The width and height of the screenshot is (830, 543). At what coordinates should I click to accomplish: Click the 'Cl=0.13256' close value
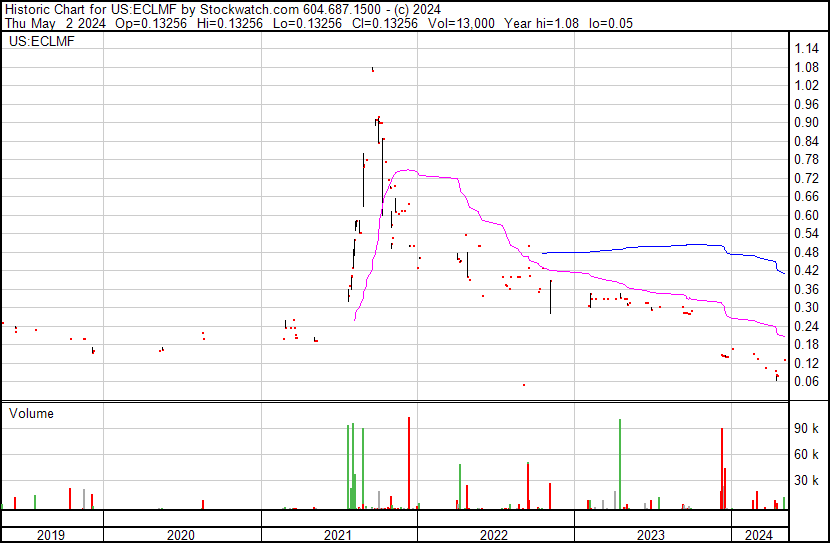point(385,23)
